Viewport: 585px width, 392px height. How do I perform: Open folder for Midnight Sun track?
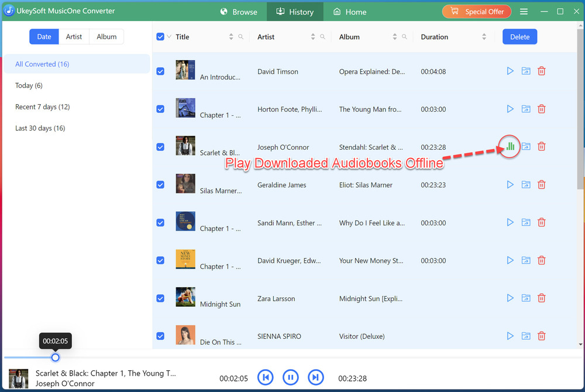pyautogui.click(x=526, y=298)
